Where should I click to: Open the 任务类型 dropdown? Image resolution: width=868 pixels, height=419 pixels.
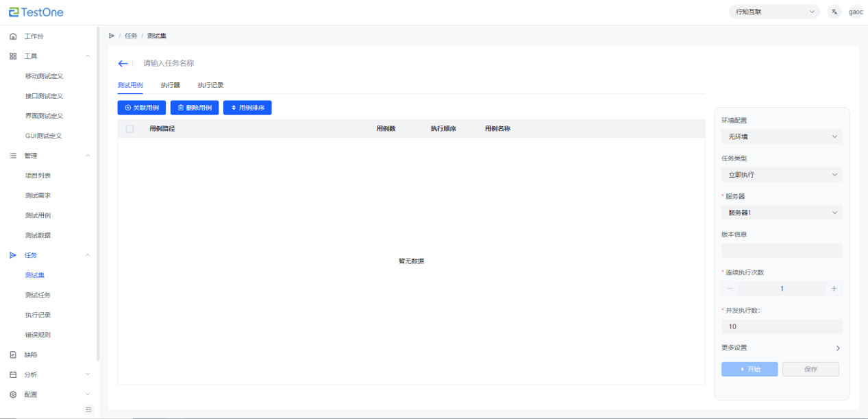782,175
